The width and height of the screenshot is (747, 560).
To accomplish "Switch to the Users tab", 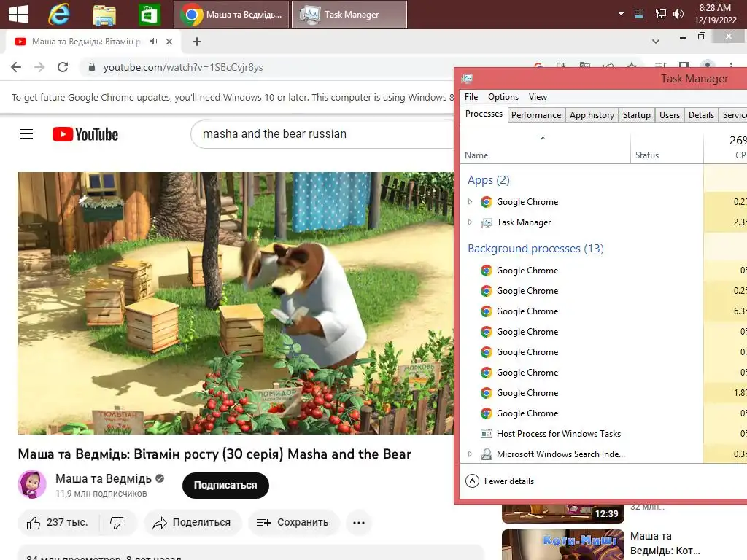I will coord(670,115).
